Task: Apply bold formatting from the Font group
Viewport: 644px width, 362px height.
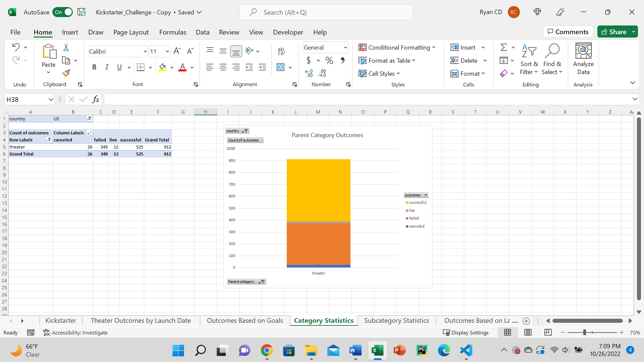Action: tap(94, 67)
